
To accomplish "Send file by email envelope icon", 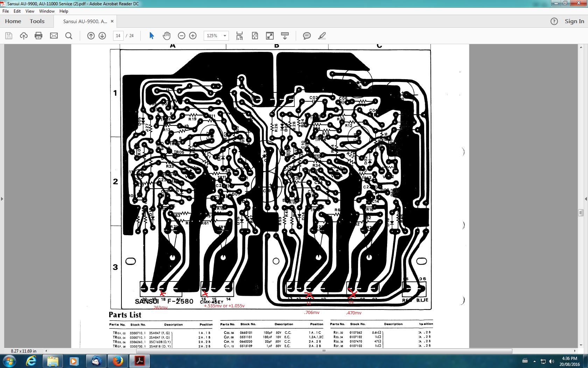I will 54,36.
